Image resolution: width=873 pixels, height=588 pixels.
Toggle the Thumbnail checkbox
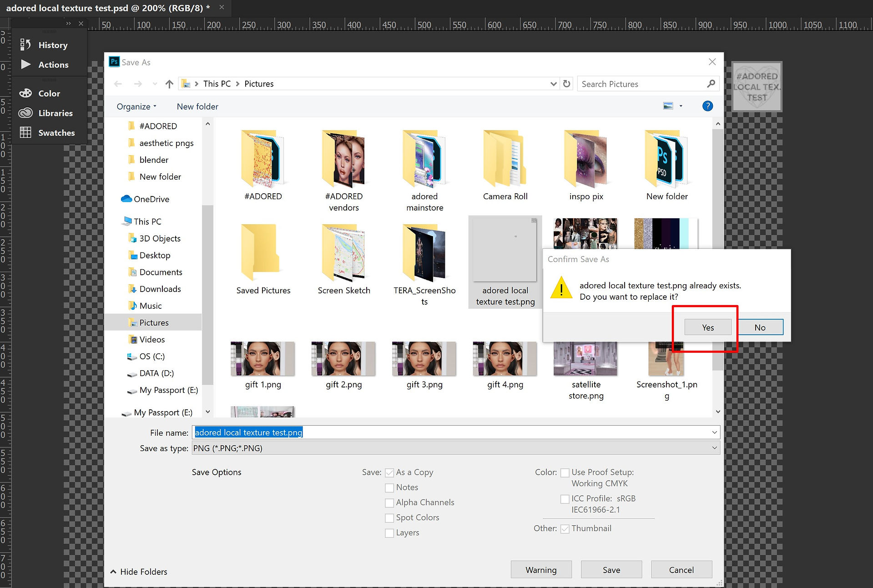(x=565, y=528)
